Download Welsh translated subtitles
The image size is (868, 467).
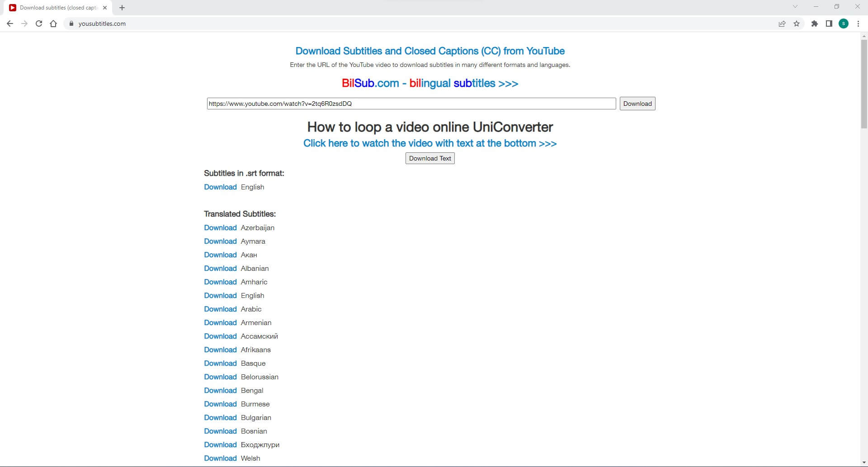coord(220,458)
